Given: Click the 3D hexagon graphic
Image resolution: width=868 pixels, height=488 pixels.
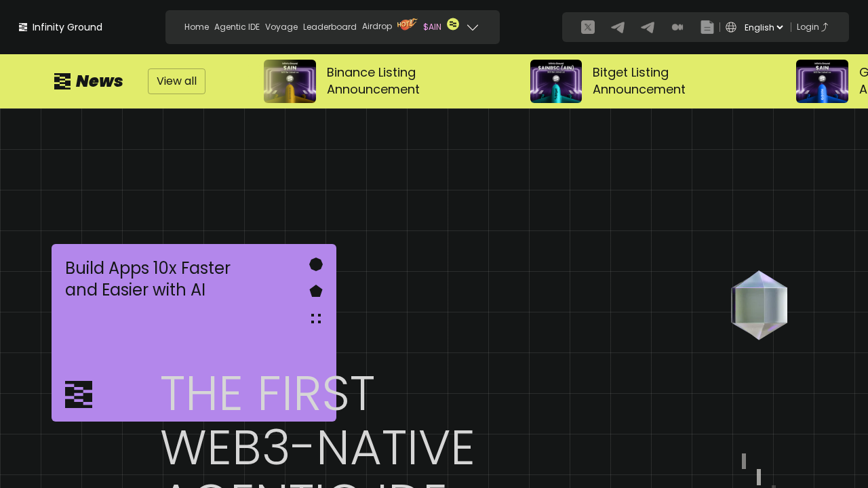Looking at the screenshot, I should coord(759,304).
